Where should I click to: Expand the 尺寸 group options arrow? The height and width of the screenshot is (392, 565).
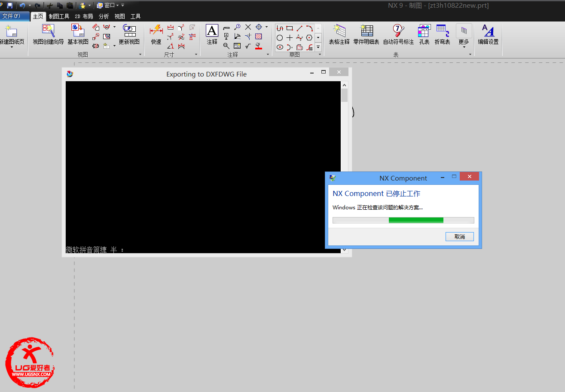point(196,55)
